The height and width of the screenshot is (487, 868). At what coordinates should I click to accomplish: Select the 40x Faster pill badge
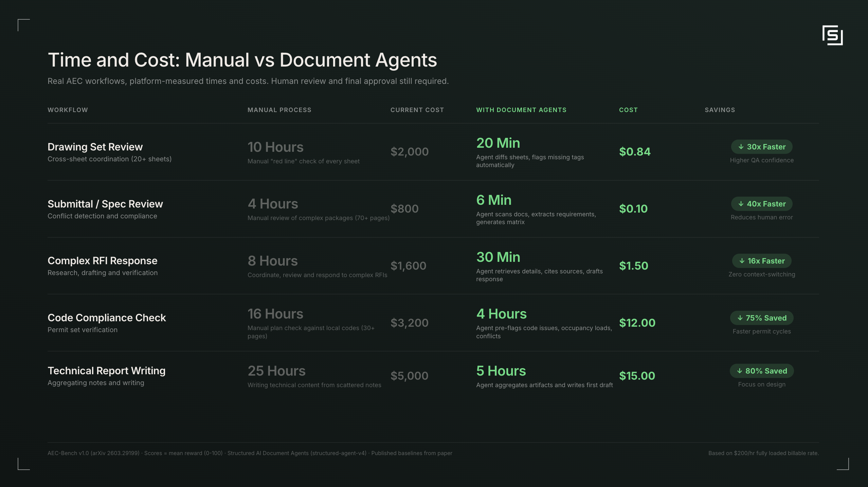(x=762, y=204)
